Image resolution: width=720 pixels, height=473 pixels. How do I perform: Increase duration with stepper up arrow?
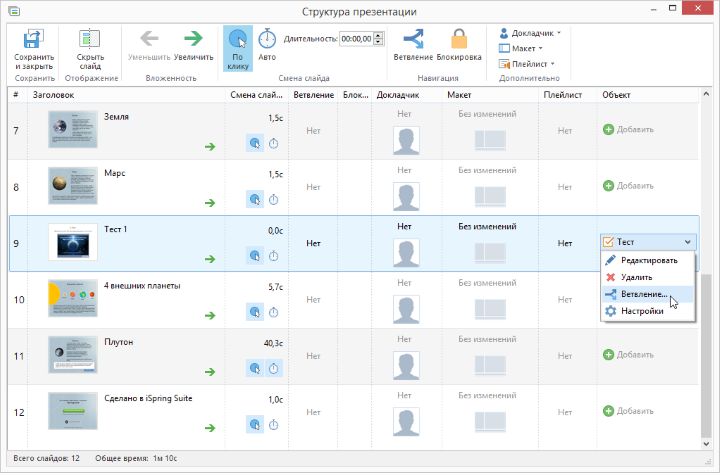(378, 36)
